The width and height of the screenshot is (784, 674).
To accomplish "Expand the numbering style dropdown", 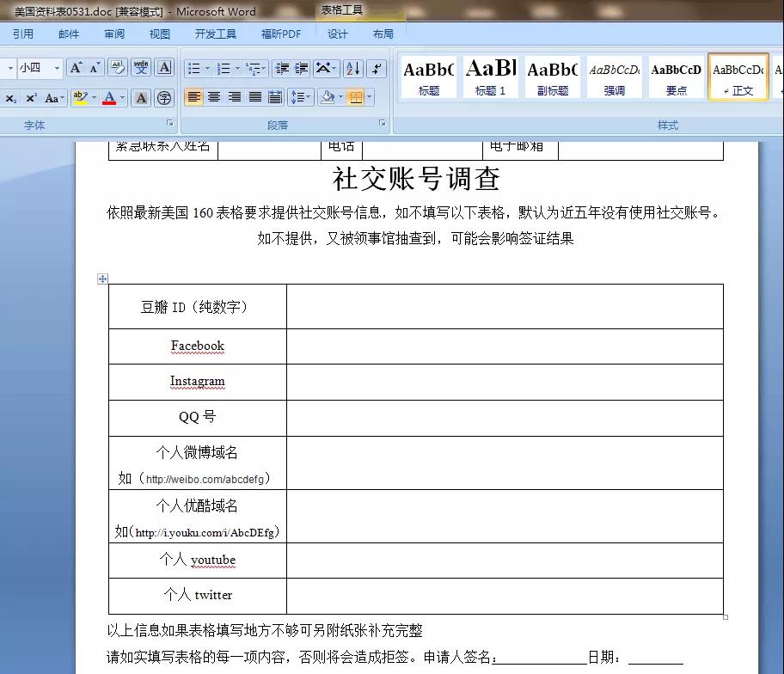I will point(237,69).
